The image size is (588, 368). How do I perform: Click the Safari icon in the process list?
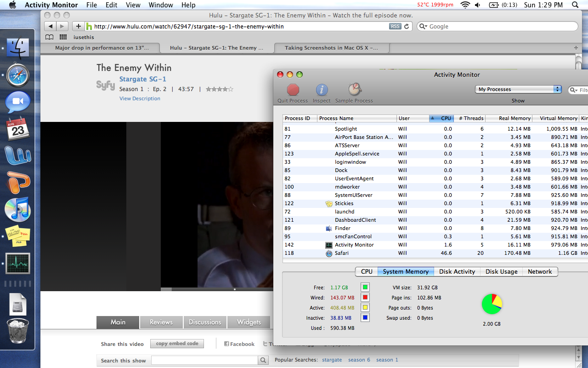[x=329, y=253]
